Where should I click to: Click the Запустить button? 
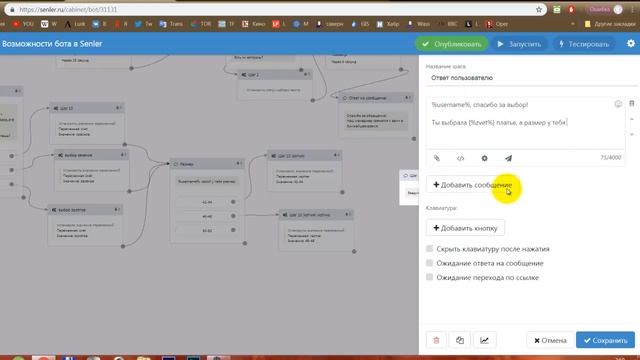519,44
